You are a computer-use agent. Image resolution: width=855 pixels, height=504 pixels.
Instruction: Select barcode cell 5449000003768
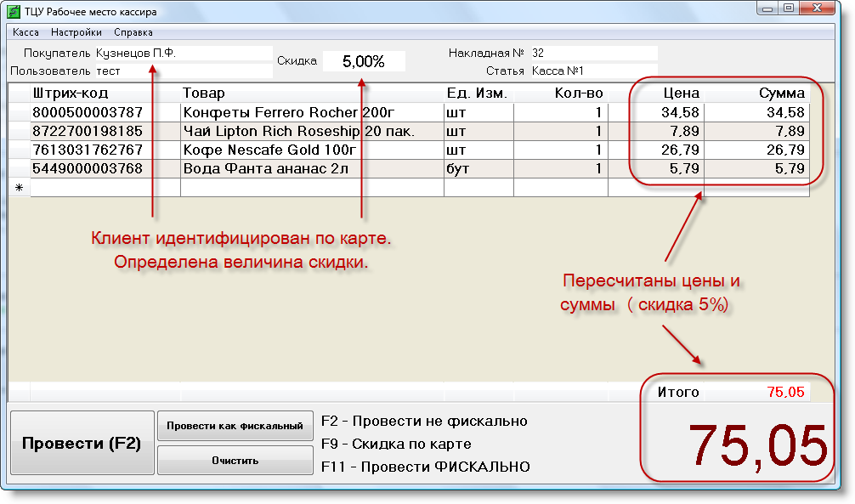tap(105, 168)
